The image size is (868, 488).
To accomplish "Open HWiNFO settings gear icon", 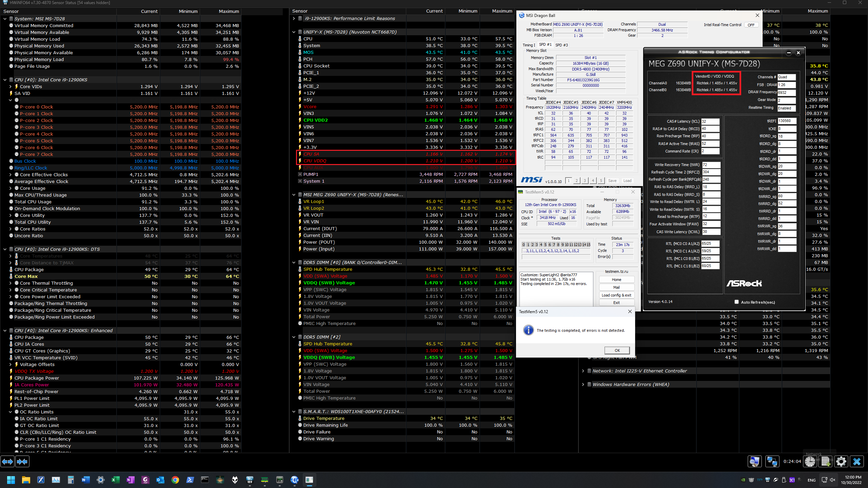I will pos(841,461).
